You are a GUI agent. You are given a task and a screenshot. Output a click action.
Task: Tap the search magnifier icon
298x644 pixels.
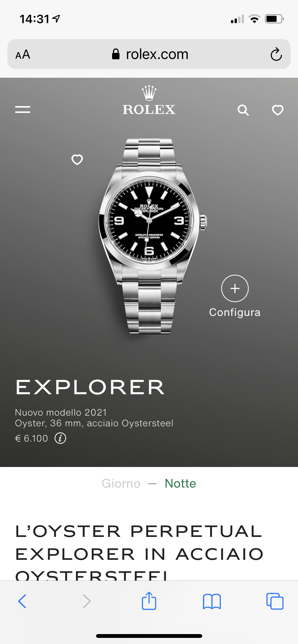(243, 110)
